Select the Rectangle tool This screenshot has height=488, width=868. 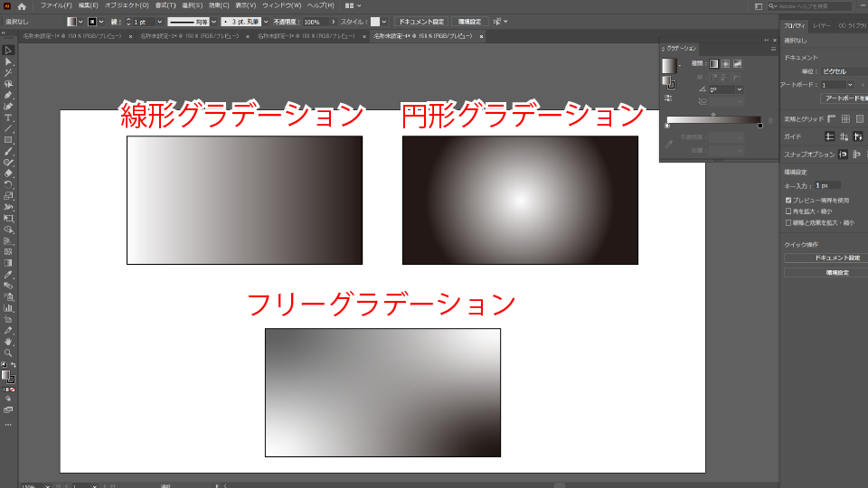(x=8, y=140)
